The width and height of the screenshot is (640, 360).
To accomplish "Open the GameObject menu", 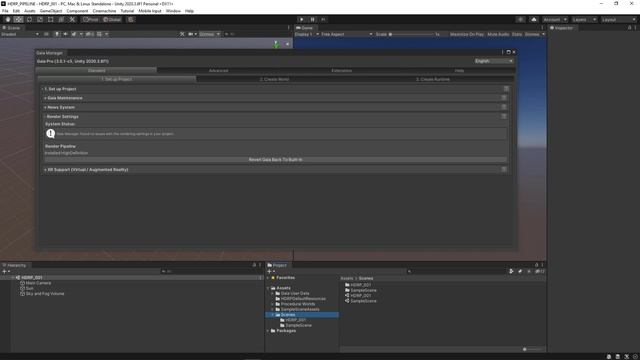I will [51, 11].
